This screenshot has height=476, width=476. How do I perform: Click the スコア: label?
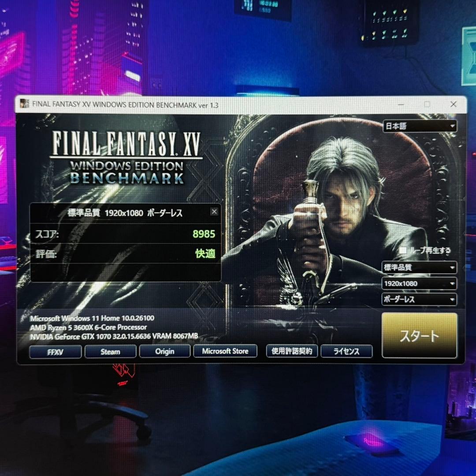coord(47,234)
